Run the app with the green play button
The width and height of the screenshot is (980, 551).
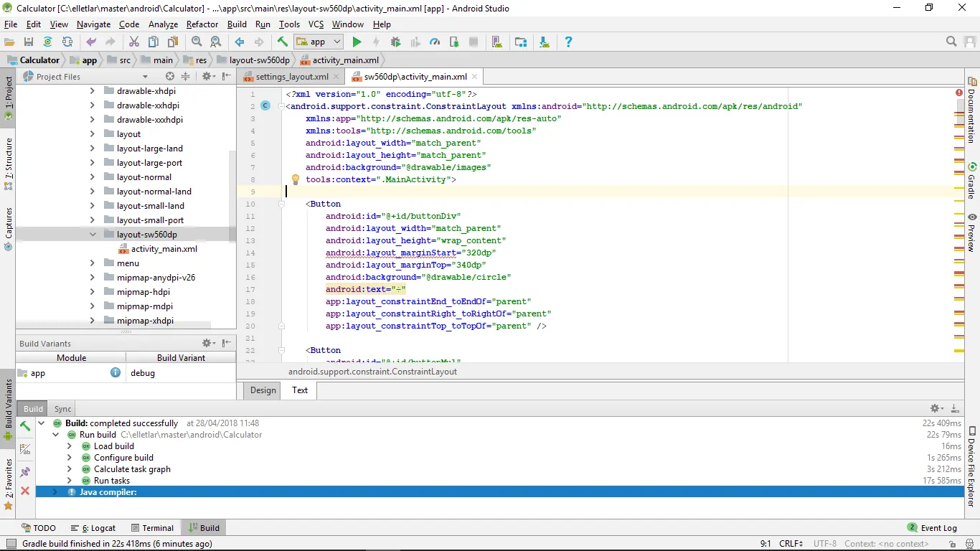(357, 42)
